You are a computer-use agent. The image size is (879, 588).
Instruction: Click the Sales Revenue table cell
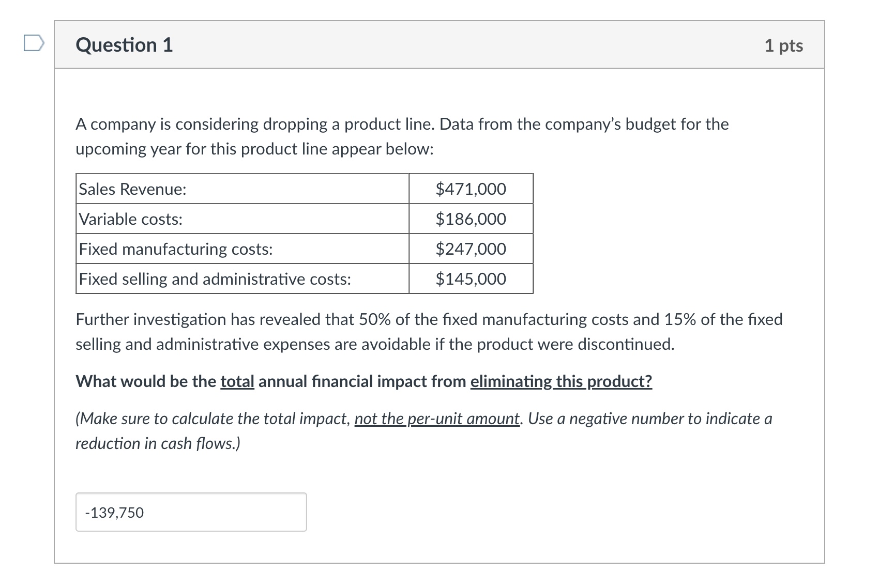[x=132, y=189]
